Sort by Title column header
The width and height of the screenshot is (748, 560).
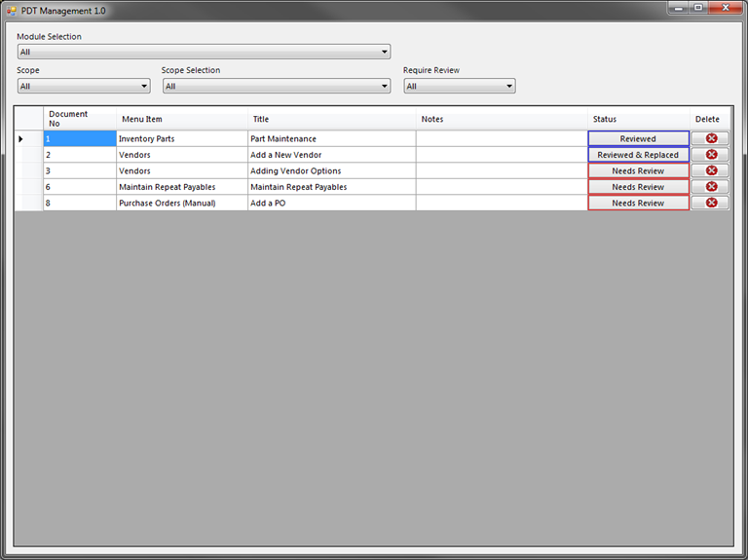pos(331,118)
